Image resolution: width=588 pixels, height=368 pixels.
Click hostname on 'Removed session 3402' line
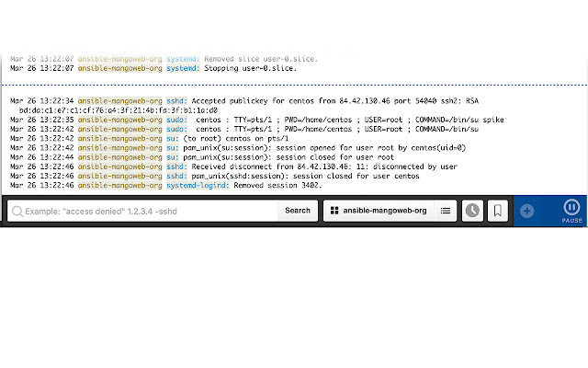(120, 186)
